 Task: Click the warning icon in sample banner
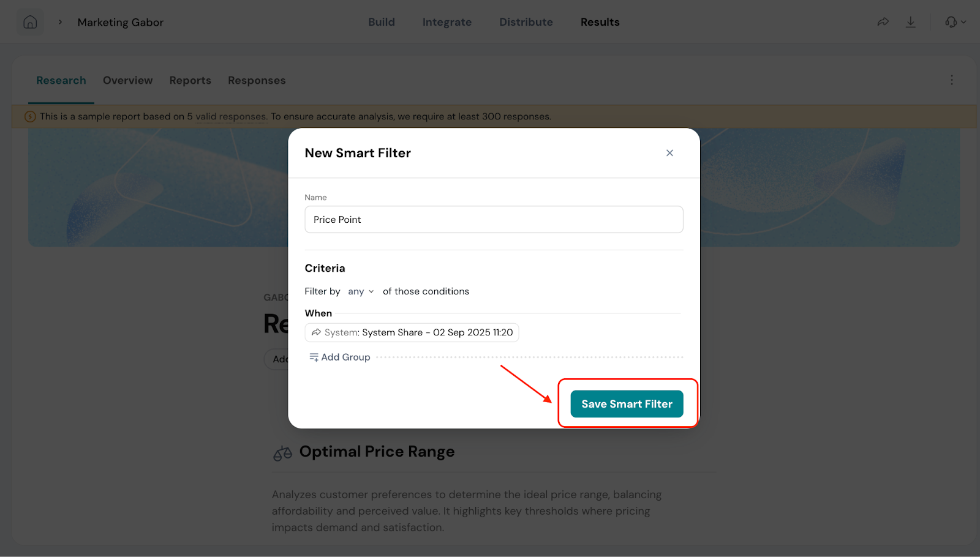30,116
